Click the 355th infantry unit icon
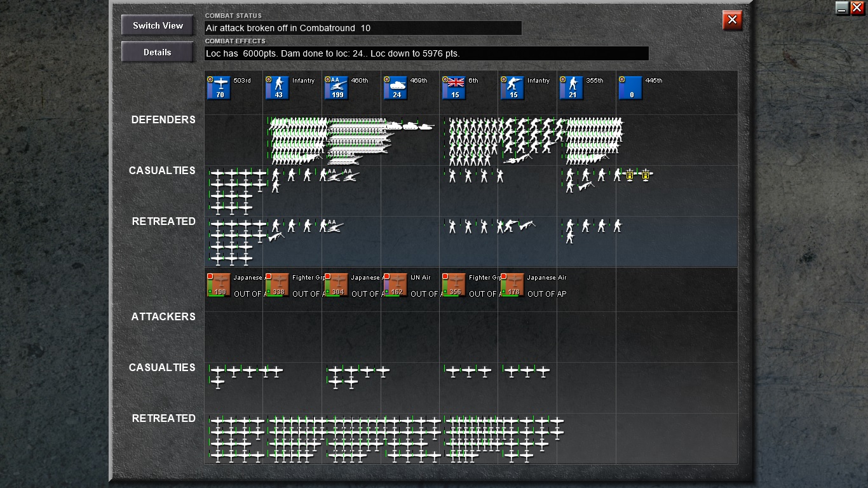 tap(572, 88)
